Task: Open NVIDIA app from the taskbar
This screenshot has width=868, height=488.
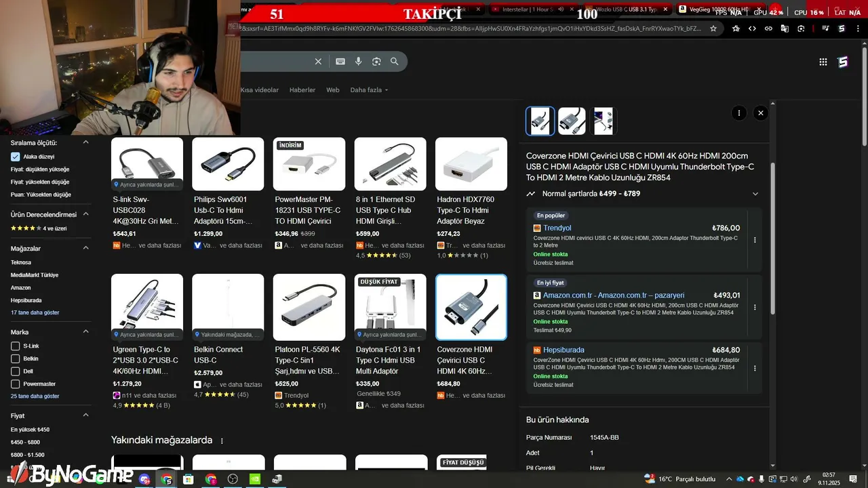Action: point(255,479)
